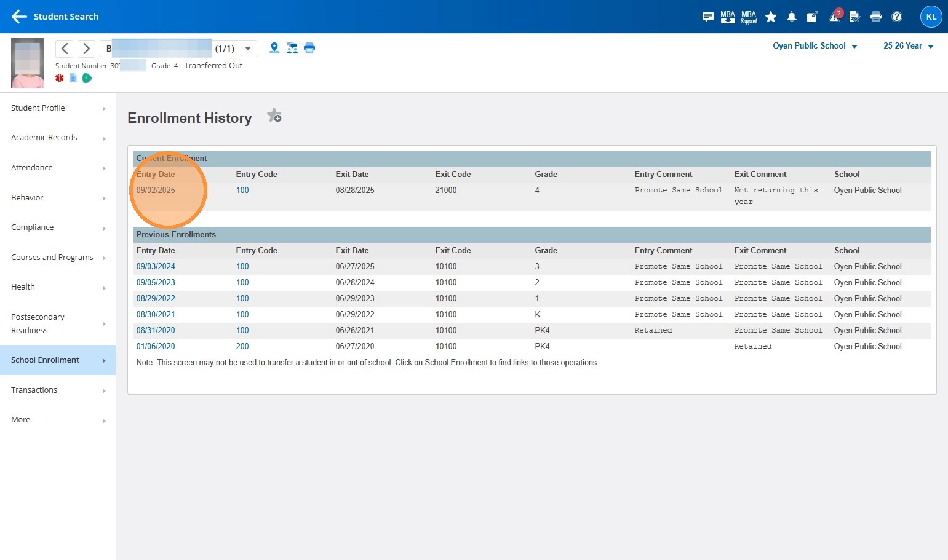Open the student location pin icon
The width and height of the screenshot is (948, 560).
coord(274,48)
